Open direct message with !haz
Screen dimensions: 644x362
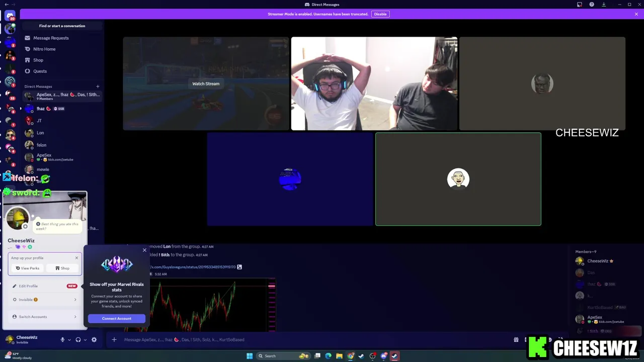coord(62,109)
